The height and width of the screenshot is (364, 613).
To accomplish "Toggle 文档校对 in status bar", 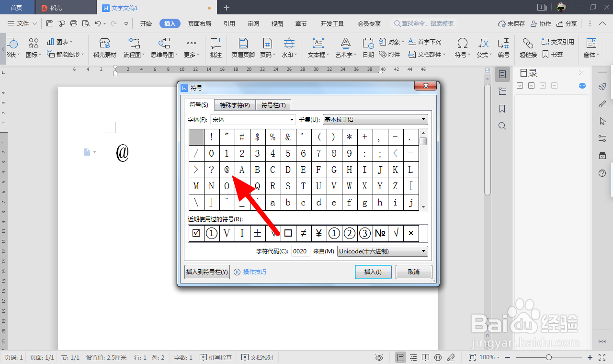I will (x=257, y=357).
